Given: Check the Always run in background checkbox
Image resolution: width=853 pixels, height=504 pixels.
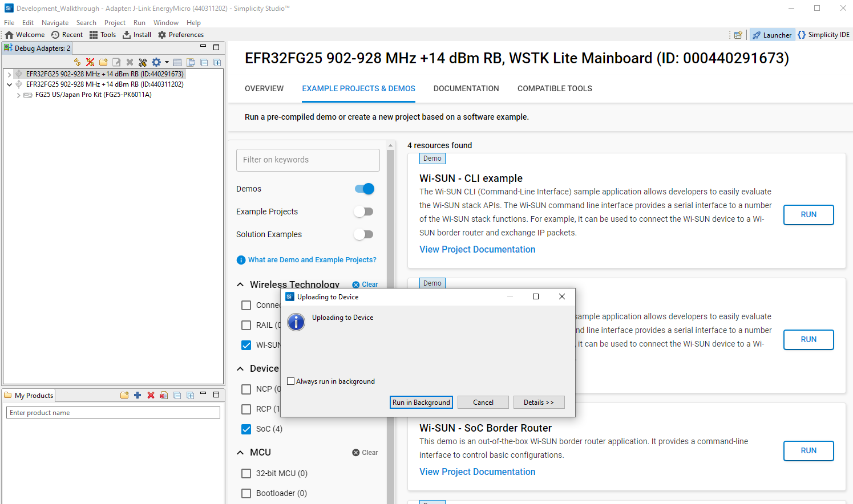Looking at the screenshot, I should [x=290, y=381].
